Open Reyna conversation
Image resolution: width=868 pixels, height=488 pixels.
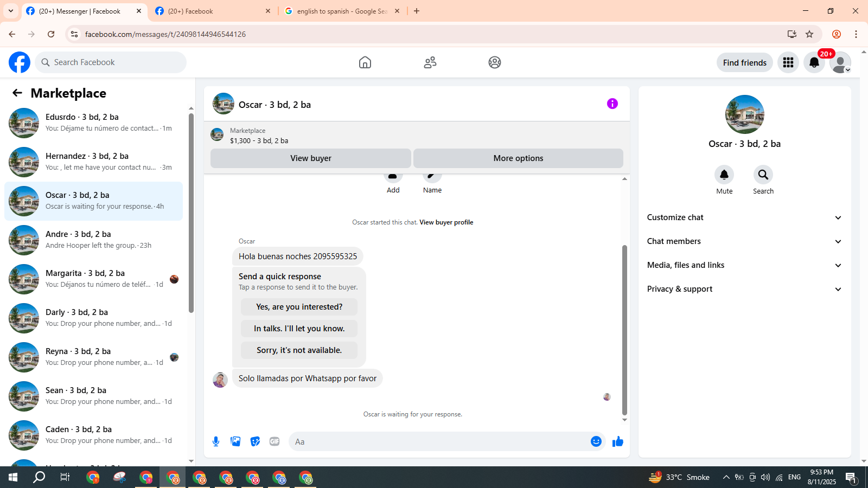[x=93, y=357]
